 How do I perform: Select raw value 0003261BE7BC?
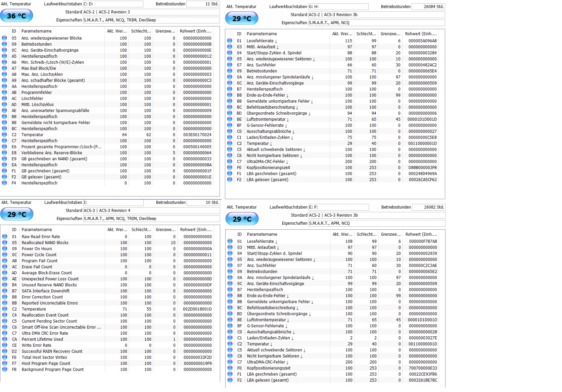[423, 380]
